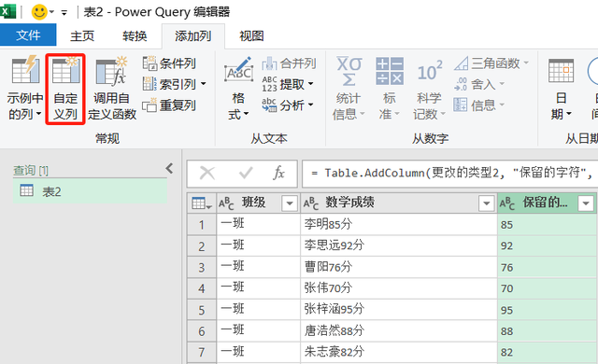Add a 条件列 conditional column
The image size is (598, 364).
tap(169, 63)
